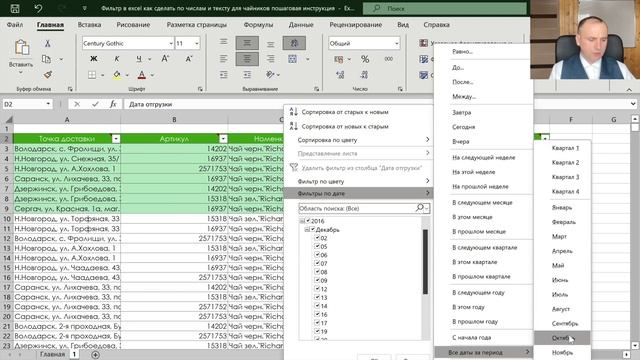640x360 pixels.
Task: Click the formula bar Cancel X icon
Action: pyautogui.click(x=77, y=104)
